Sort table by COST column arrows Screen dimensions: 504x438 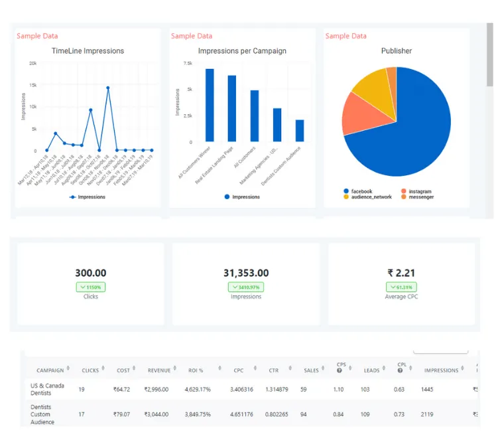[134, 368]
